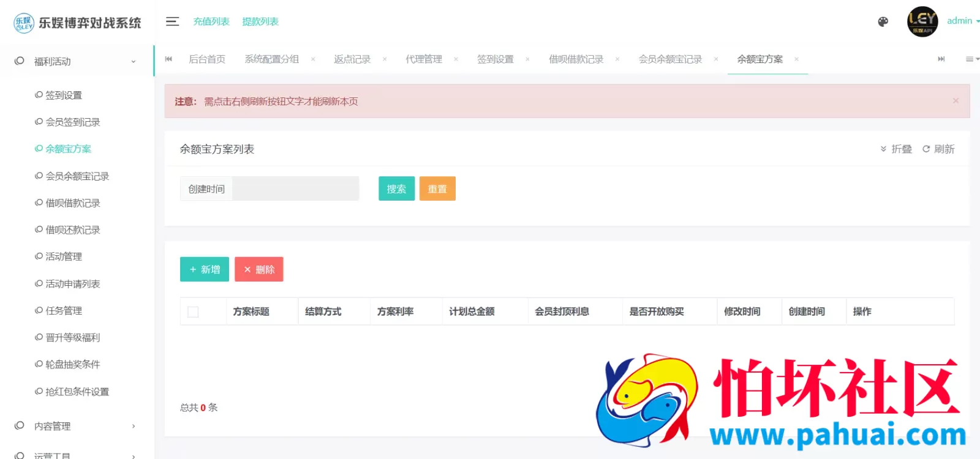The width and height of the screenshot is (980, 459).
Task: Toggle the sidebar hamburger menu icon
Action: tap(172, 21)
